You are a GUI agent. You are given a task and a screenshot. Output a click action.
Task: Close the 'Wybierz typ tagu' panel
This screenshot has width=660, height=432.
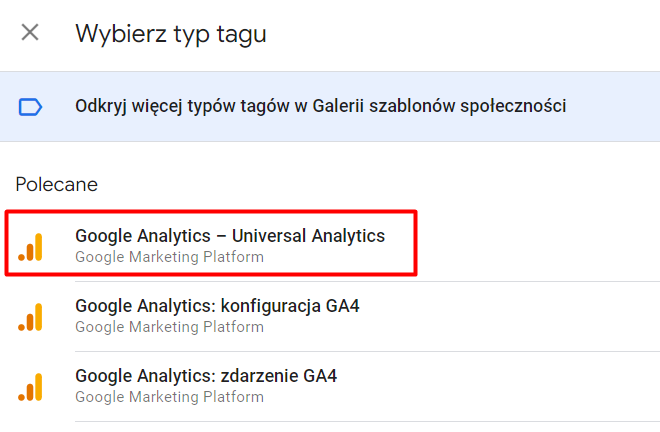(x=30, y=32)
